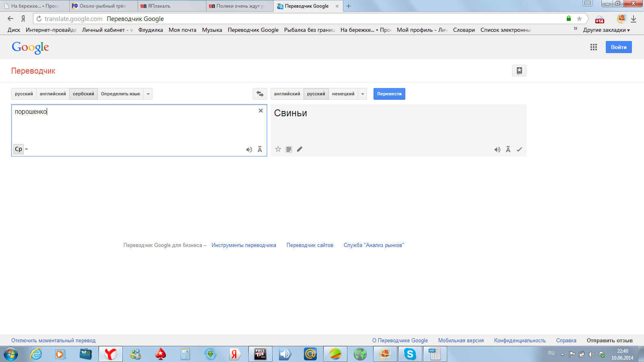The image size is (644, 362).
Task: Open Другие закладки bookmarks folder
Action: [x=606, y=30]
